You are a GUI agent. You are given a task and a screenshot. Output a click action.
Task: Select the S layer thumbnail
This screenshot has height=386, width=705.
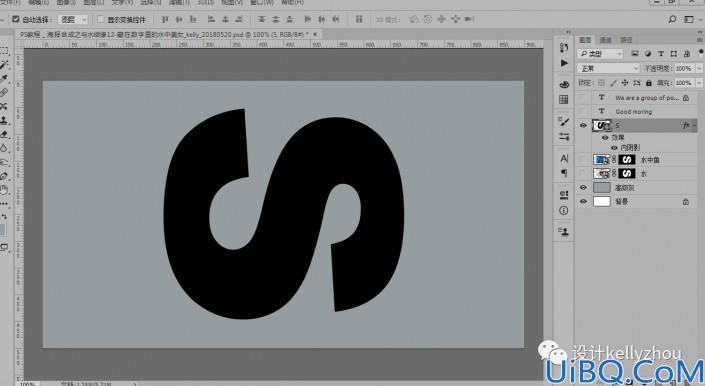pyautogui.click(x=602, y=125)
